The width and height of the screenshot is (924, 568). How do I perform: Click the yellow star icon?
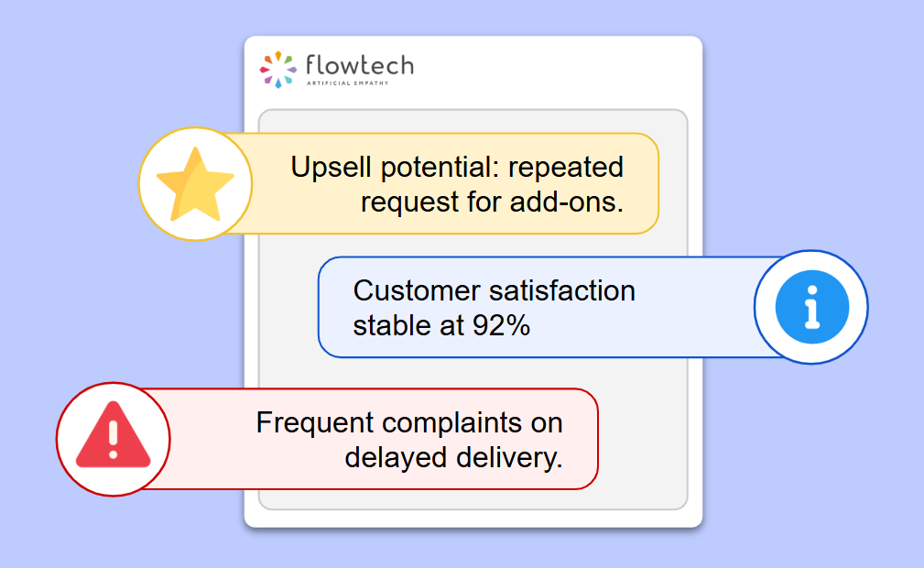tap(195, 184)
